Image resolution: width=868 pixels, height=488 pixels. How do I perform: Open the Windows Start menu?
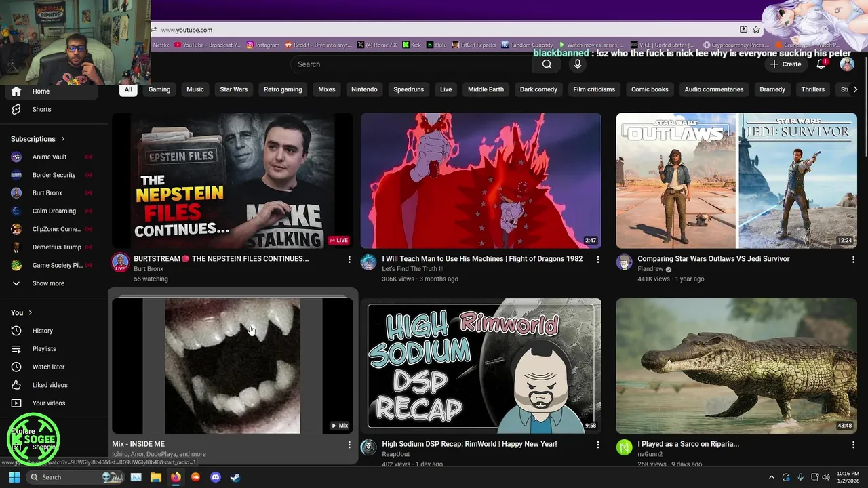coord(14,477)
